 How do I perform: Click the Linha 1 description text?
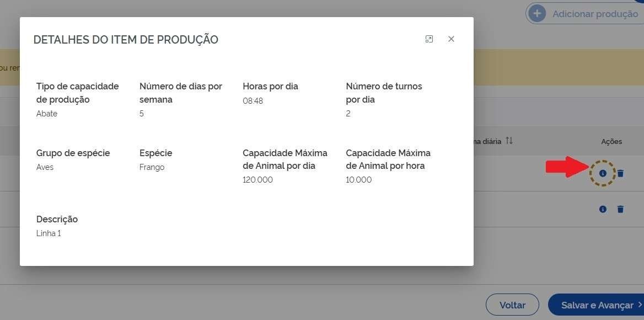click(49, 233)
